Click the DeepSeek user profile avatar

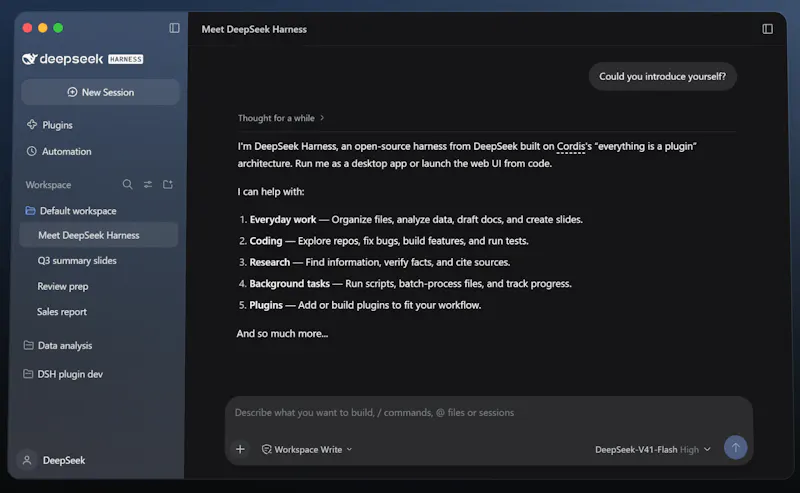tap(27, 460)
